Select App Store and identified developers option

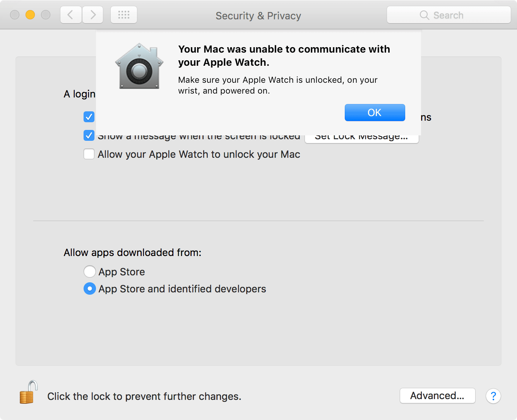click(90, 289)
